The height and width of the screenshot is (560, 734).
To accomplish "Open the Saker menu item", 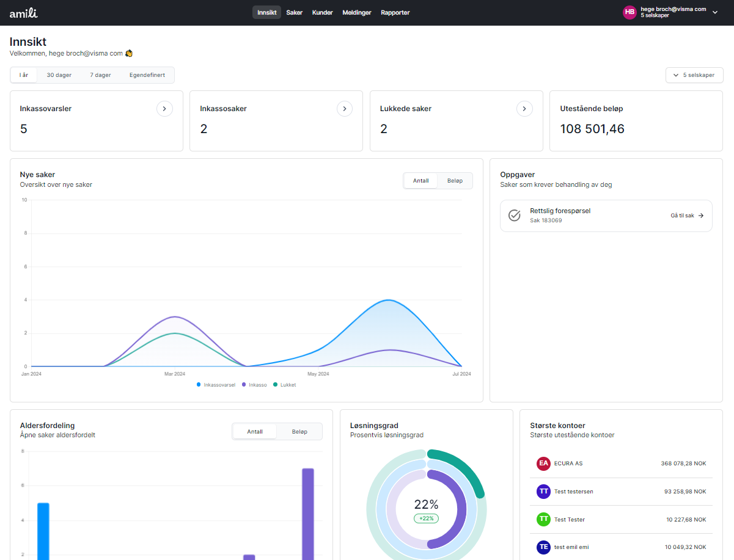I will 294,13.
